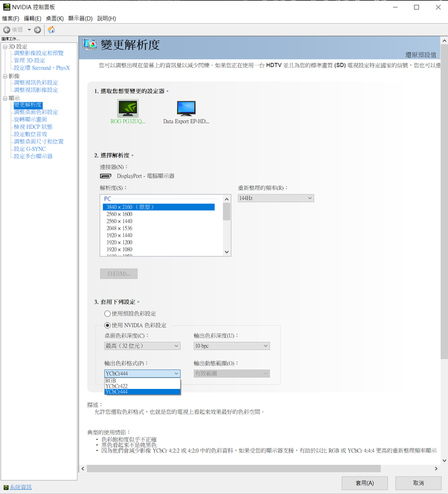Viewport: 448px width, 494px height.
Task: Click resolution list scroll up arrow
Action: click(226, 199)
